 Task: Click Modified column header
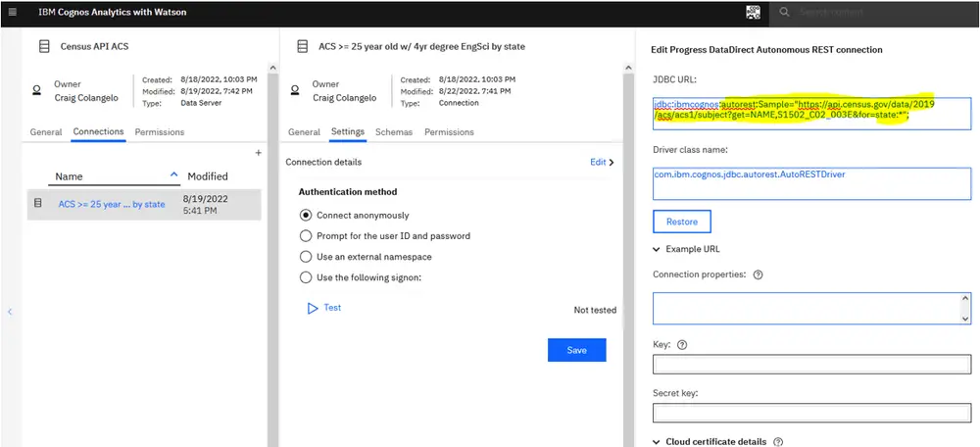208,176
